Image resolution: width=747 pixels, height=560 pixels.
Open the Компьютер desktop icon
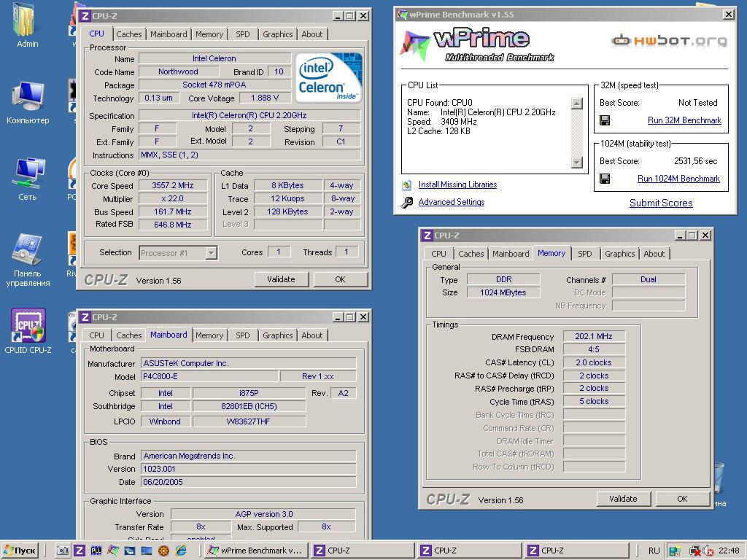click(x=28, y=103)
